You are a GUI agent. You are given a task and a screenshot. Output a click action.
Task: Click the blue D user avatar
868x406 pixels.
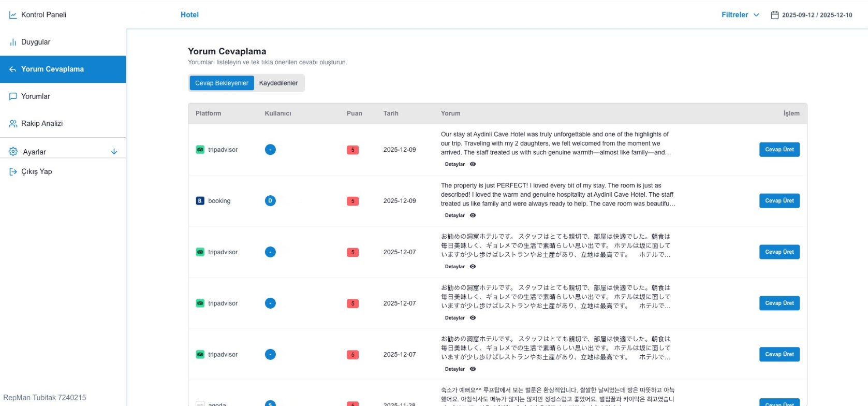pos(270,201)
